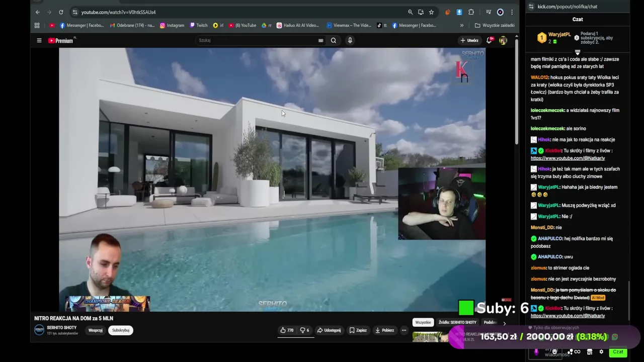Click the donation goal progress bar
Image resolution: width=644 pixels, height=362 pixels.
click(x=543, y=337)
